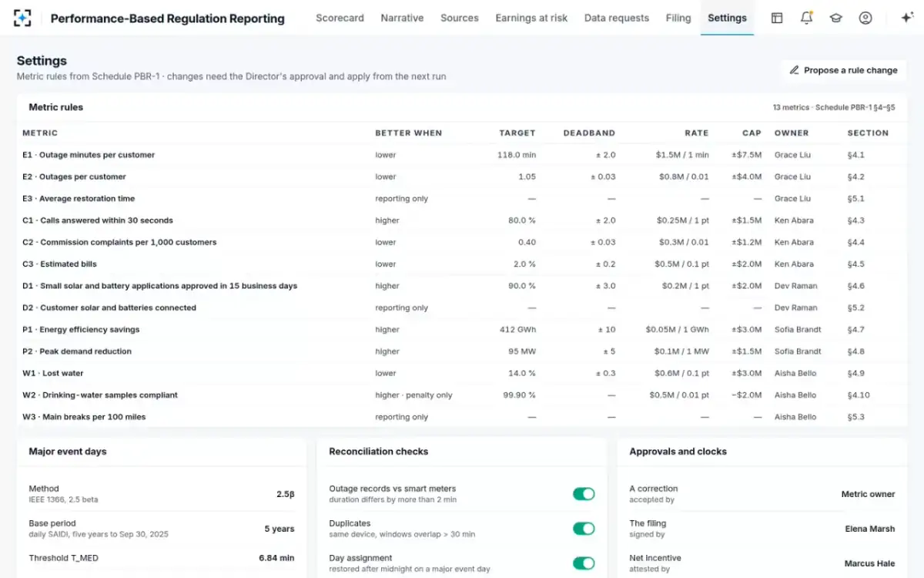Switch to the Sources tab
Viewport: 924px width, 578px height.
[x=460, y=18]
